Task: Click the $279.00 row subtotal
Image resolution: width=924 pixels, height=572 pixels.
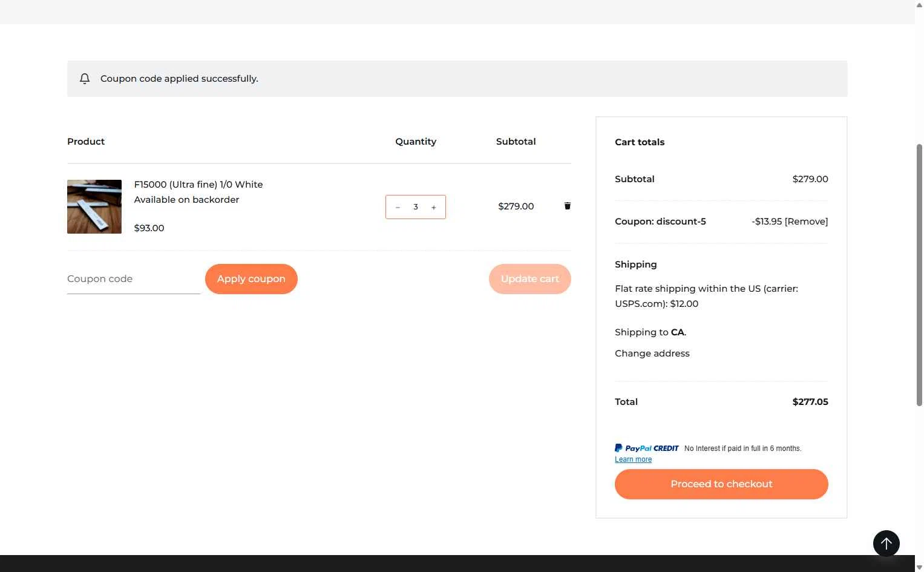Action: (x=516, y=206)
